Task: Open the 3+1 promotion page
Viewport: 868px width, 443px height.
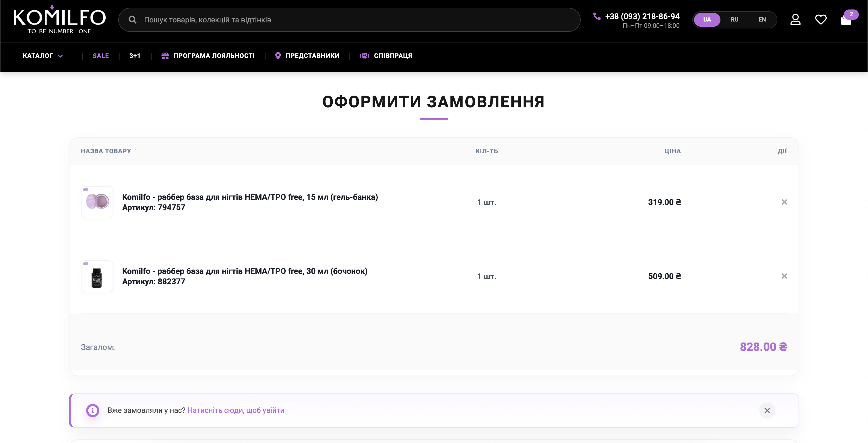Action: click(x=135, y=56)
